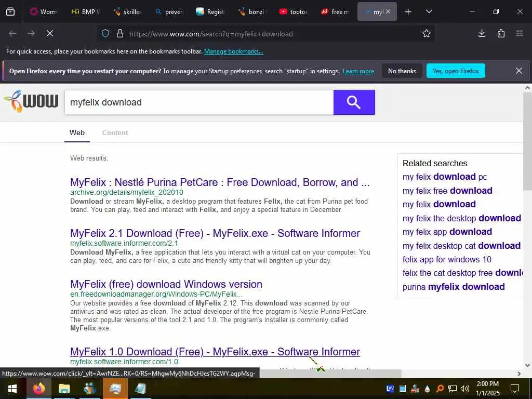Decline with the No thanks button
Screen dimensions: 532x399
(x=402, y=71)
